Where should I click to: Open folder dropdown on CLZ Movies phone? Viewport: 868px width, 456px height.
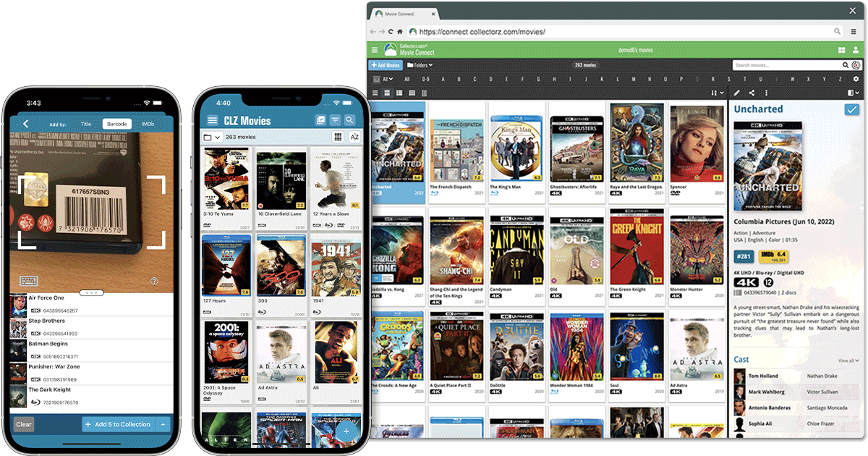click(212, 137)
